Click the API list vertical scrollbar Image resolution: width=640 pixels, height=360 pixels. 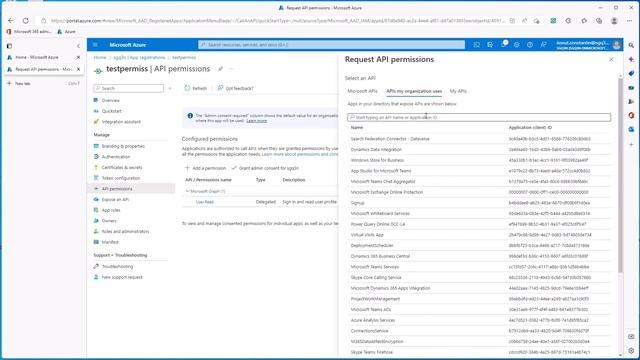tap(620, 176)
